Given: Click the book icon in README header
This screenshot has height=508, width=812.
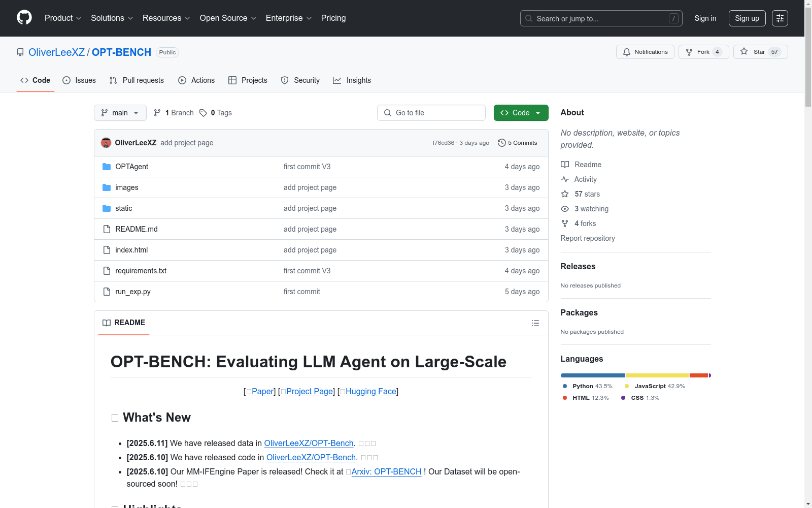Looking at the screenshot, I should pyautogui.click(x=107, y=323).
